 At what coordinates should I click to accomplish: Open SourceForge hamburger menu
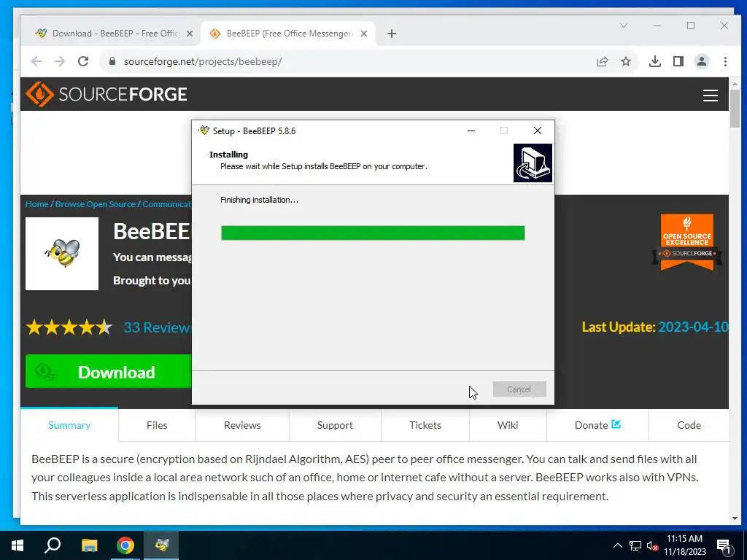point(711,96)
